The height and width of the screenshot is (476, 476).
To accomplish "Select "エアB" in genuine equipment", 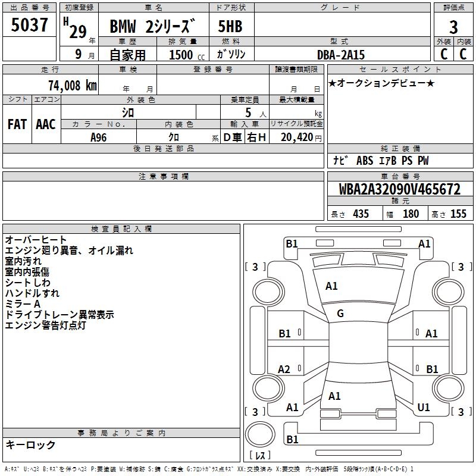I will tap(388, 161).
